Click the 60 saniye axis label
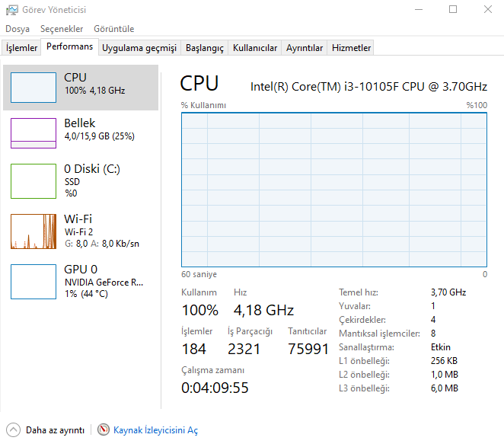 coord(199,274)
